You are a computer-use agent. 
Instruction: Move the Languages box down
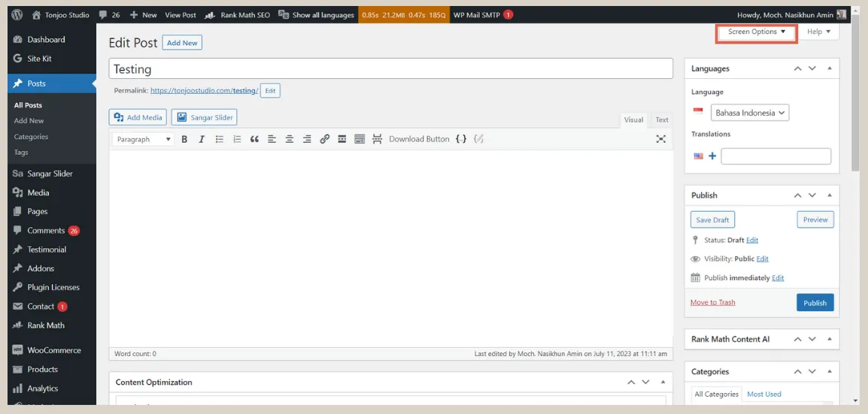[812, 68]
